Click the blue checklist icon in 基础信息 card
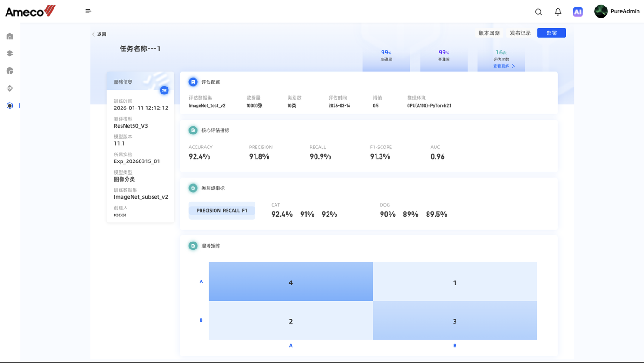The width and height of the screenshot is (644, 363). [x=164, y=90]
